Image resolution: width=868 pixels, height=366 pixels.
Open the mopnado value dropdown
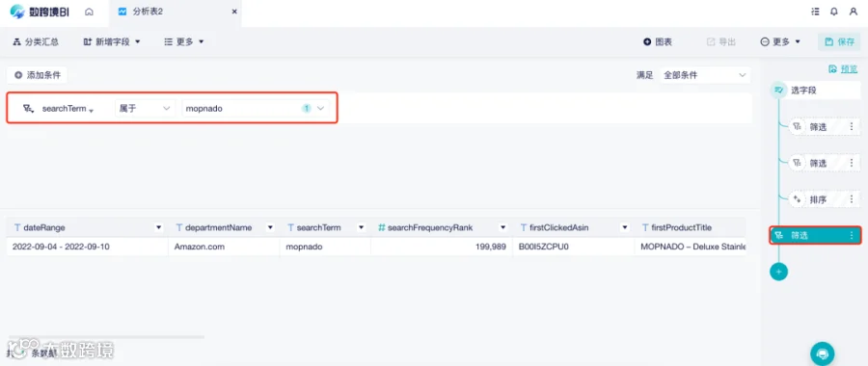coord(256,109)
